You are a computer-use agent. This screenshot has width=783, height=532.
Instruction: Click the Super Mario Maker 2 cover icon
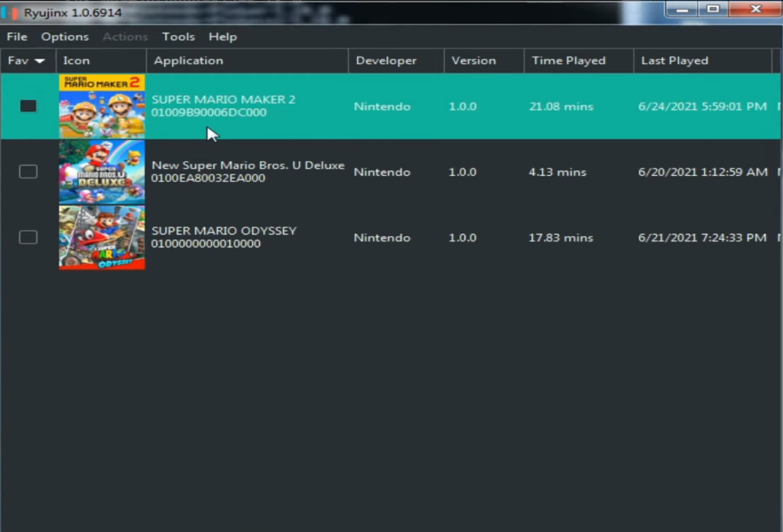pos(102,106)
